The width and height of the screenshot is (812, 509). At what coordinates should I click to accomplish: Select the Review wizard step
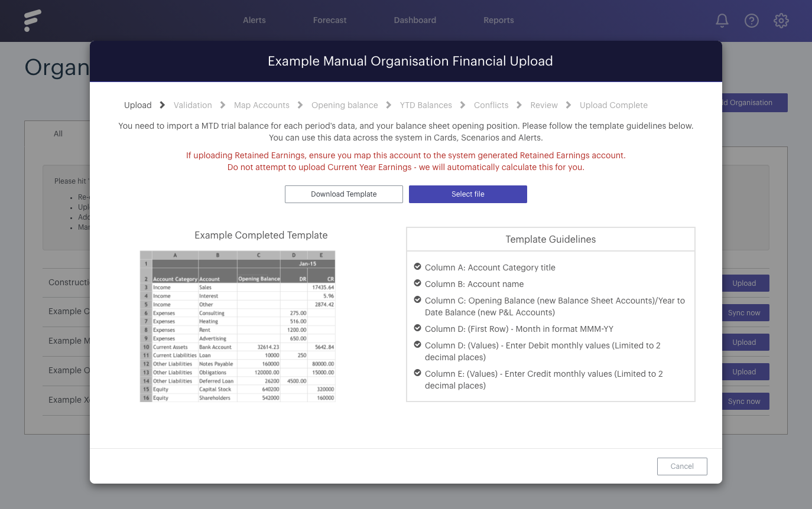click(x=544, y=105)
